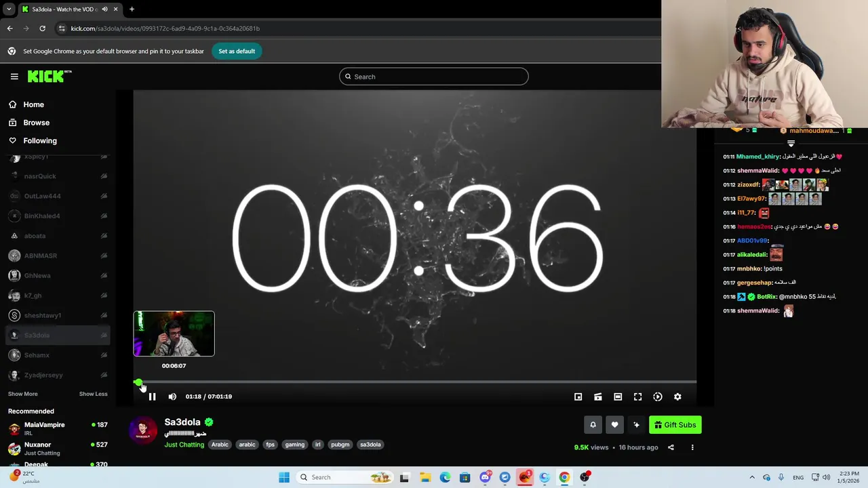Click the sparkle subscribe icon
Screen dimensions: 868x488
click(636, 425)
